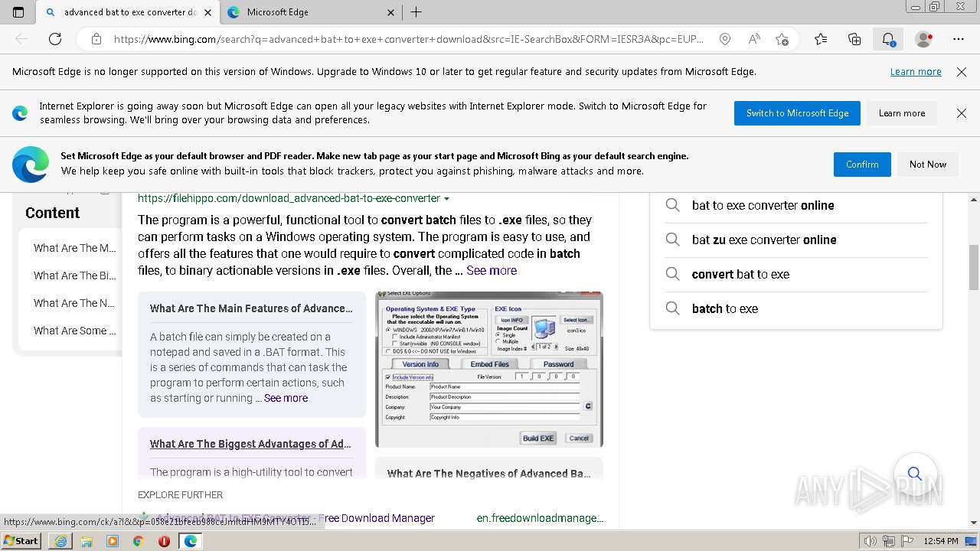Launch Internet Explorer from taskbar
Viewport: 980px width, 551px height.
coord(60,541)
